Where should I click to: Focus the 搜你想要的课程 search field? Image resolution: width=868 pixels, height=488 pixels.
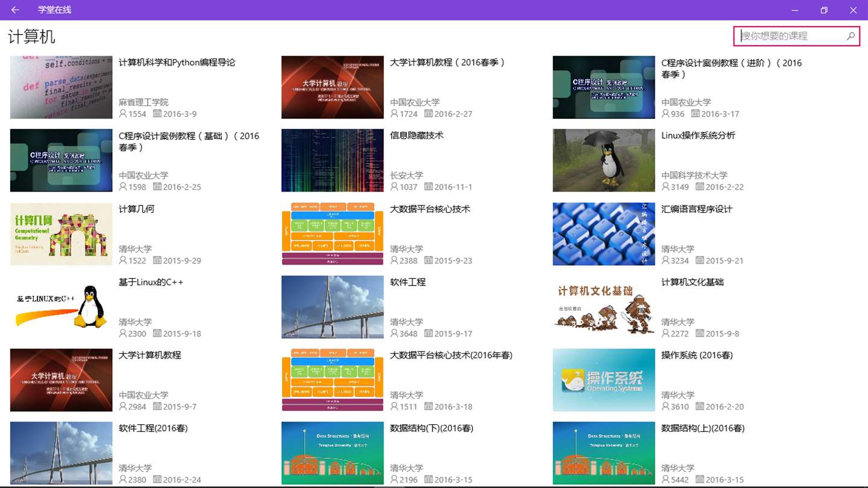tap(796, 36)
